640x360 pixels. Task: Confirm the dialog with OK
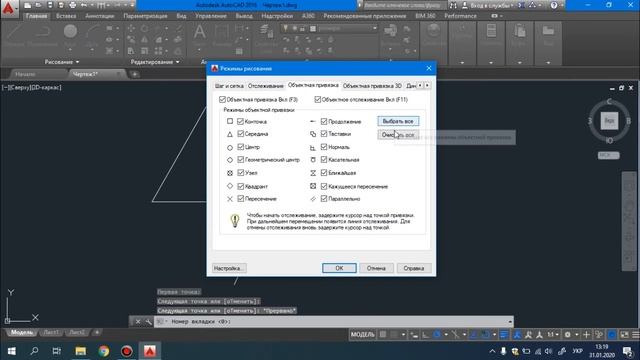pyautogui.click(x=339, y=268)
